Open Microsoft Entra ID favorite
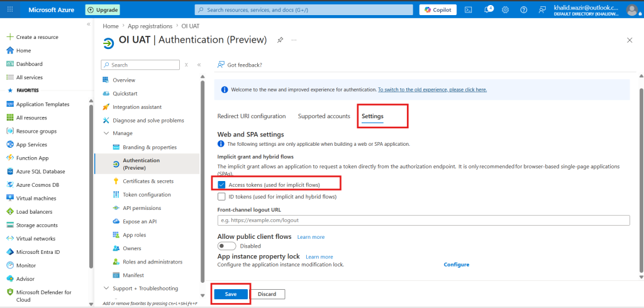The image size is (644, 308). point(38,252)
